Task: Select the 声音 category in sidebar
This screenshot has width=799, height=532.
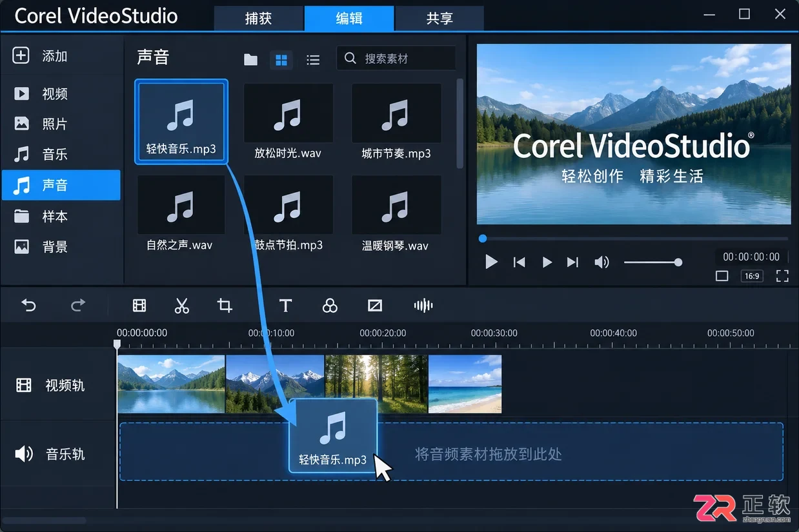Action: (x=61, y=185)
